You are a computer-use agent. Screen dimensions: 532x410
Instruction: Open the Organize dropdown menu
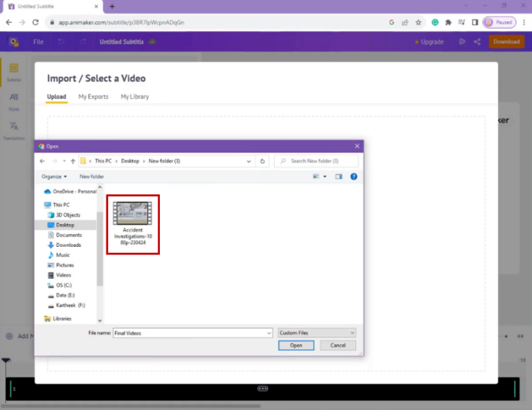point(55,177)
